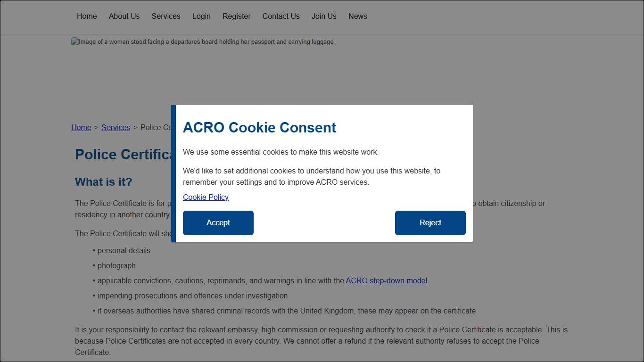
Task: Click the ACRO Cookie Consent heading
Action: pyautogui.click(x=259, y=128)
